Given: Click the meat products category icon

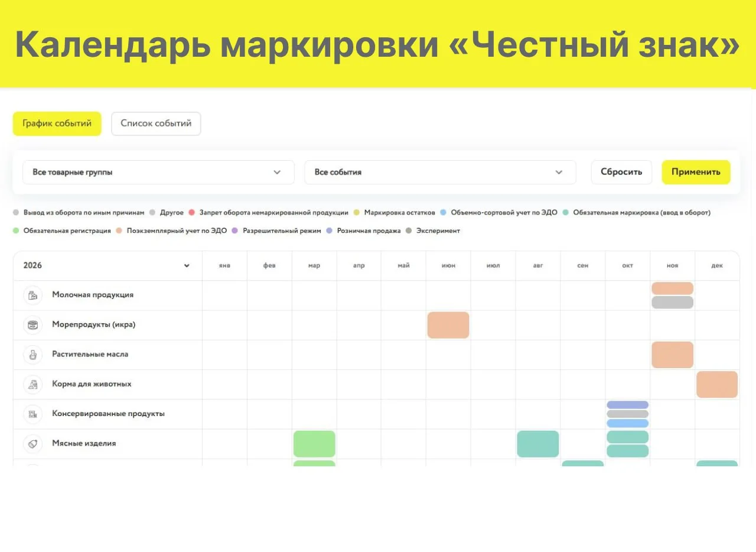Looking at the screenshot, I should pyautogui.click(x=33, y=443).
